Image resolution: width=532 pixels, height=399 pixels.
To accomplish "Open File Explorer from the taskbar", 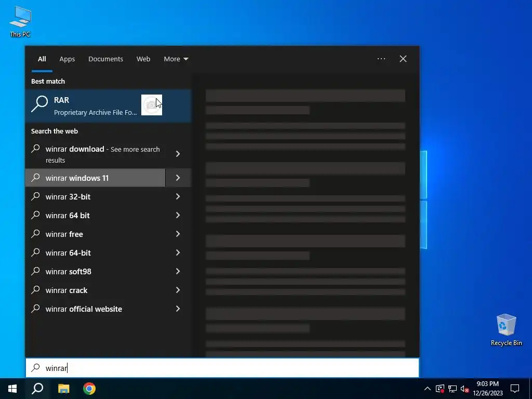I will (x=63, y=389).
